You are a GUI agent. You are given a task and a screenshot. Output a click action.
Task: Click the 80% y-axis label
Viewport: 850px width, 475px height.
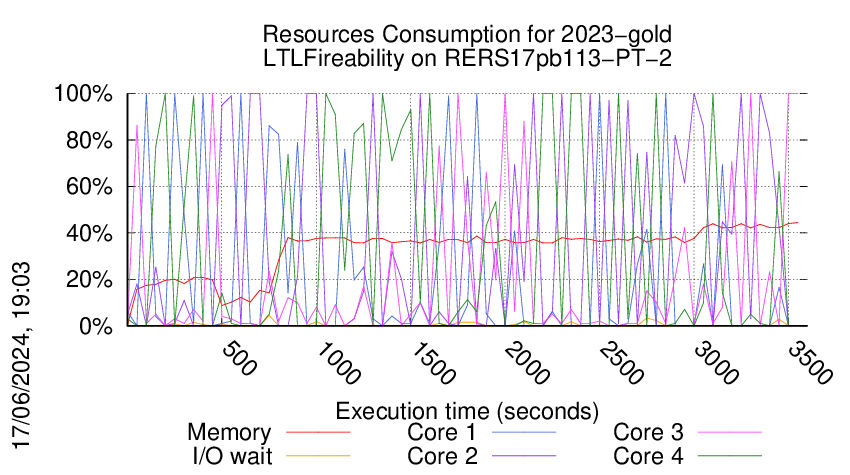coord(88,140)
